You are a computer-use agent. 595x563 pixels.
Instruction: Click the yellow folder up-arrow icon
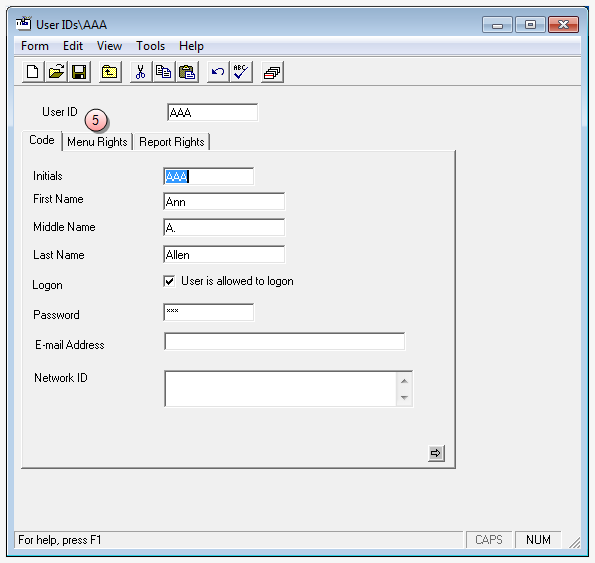pyautogui.click(x=110, y=72)
